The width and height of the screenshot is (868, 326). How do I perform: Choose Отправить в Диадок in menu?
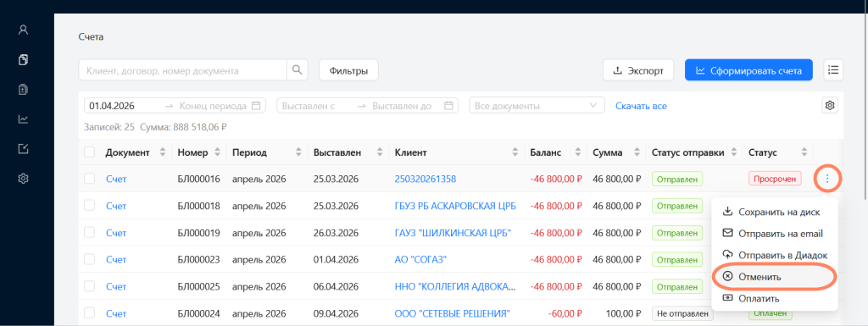pos(774,255)
